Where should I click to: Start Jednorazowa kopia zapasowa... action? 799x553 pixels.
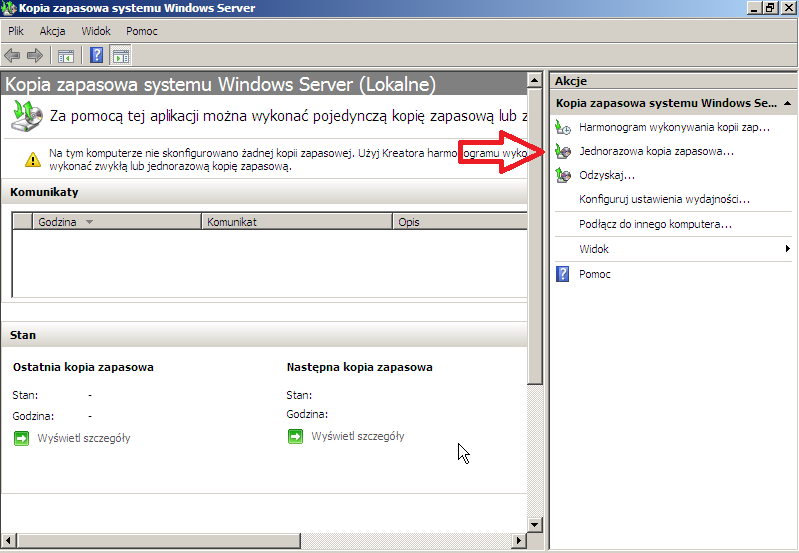pos(656,151)
